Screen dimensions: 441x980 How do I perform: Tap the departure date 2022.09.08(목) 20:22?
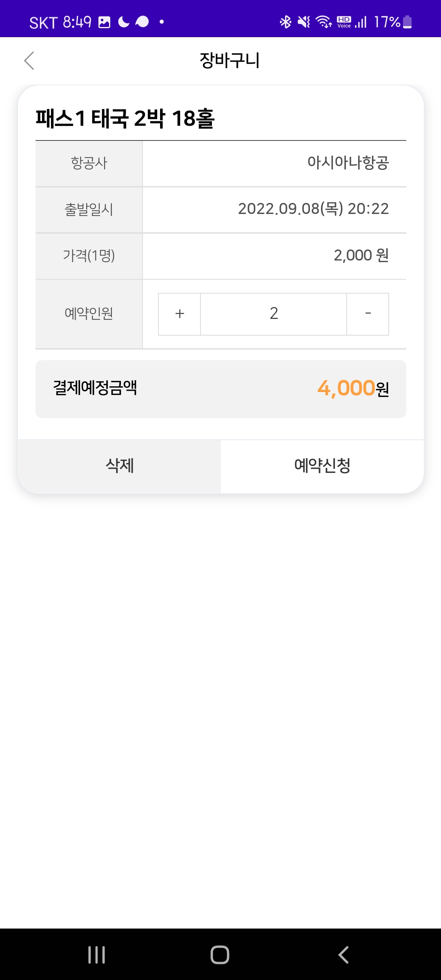[x=313, y=209]
